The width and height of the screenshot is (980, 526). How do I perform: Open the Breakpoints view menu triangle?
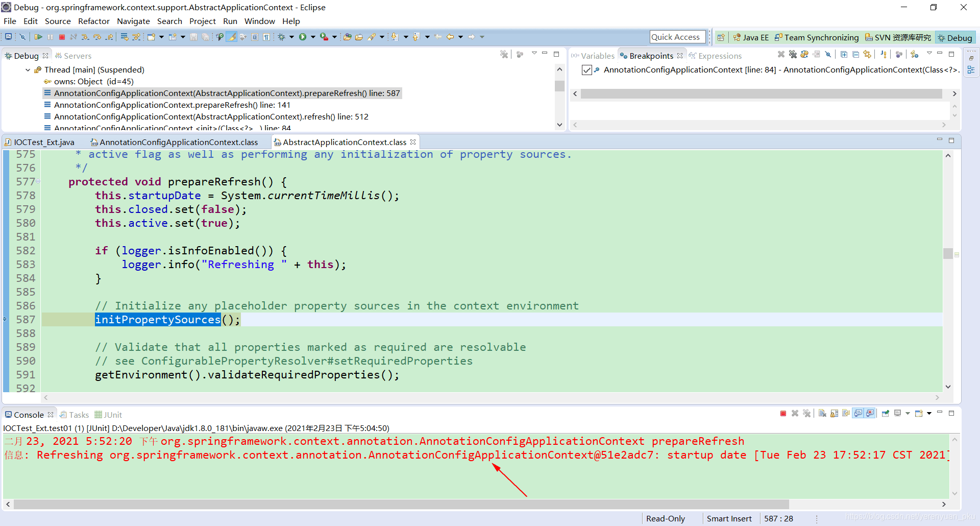929,53
